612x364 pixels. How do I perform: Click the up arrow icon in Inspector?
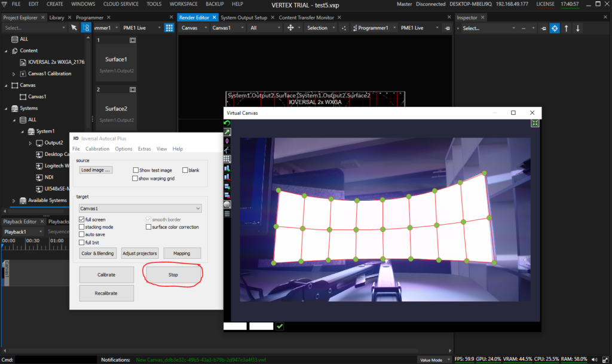(567, 28)
